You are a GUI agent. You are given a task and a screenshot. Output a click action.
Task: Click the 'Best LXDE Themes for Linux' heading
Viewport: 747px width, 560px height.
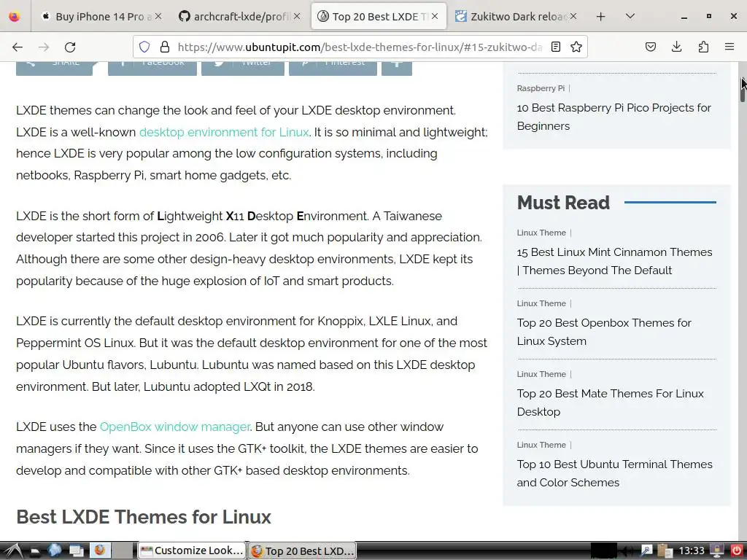(x=144, y=517)
